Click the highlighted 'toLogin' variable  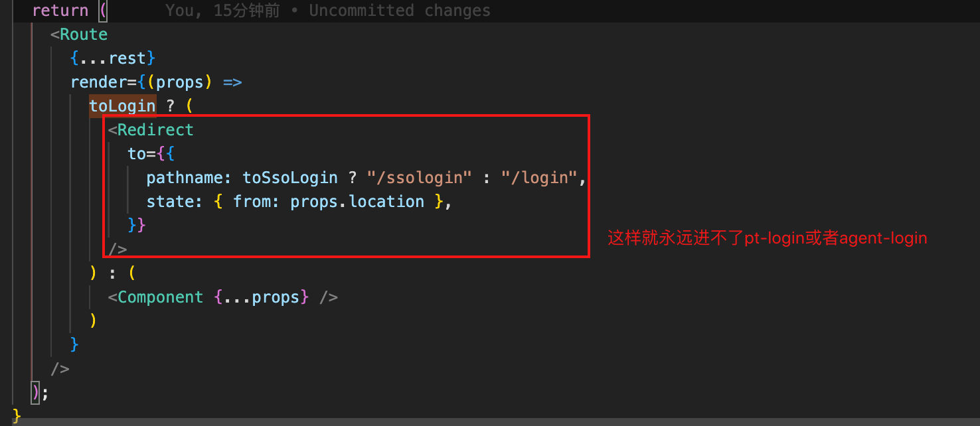(x=123, y=106)
